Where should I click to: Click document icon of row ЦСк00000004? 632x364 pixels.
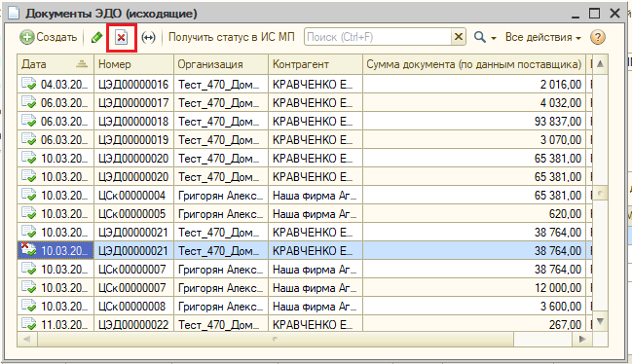pos(28,196)
